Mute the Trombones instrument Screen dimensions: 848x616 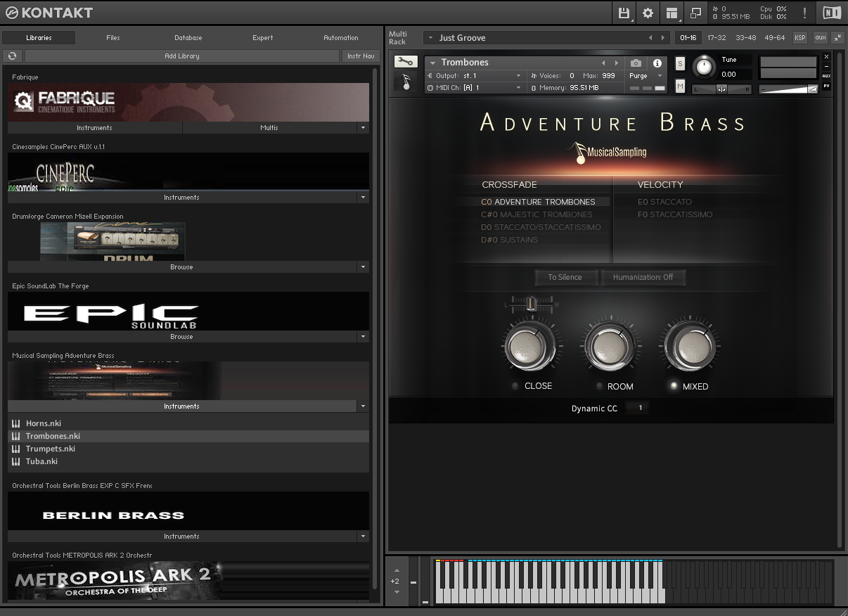pos(680,86)
